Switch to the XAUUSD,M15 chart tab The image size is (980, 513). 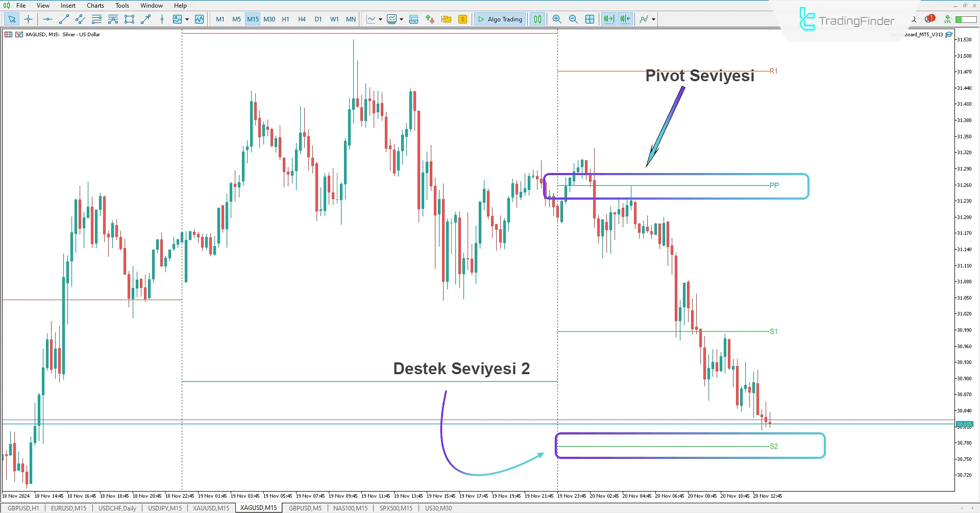pos(211,508)
